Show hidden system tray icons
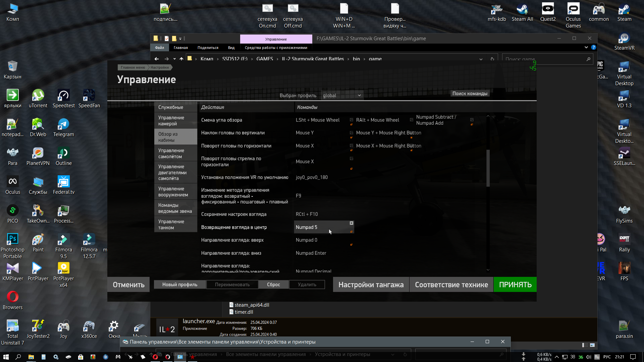This screenshot has height=362, width=644. 557,357
